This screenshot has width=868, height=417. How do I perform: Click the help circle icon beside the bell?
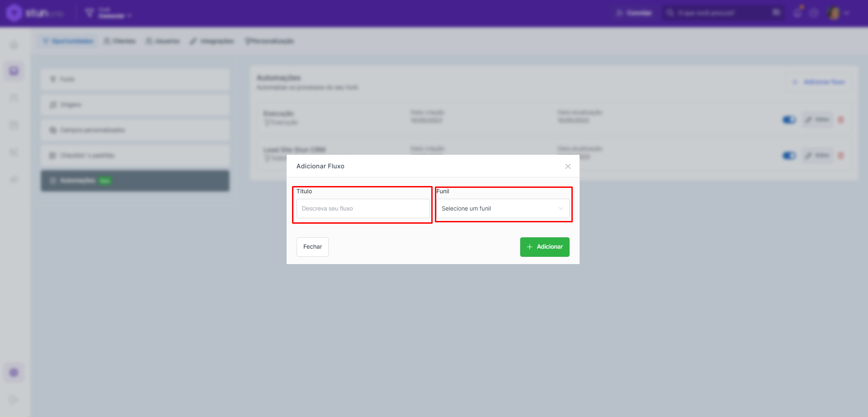click(814, 13)
